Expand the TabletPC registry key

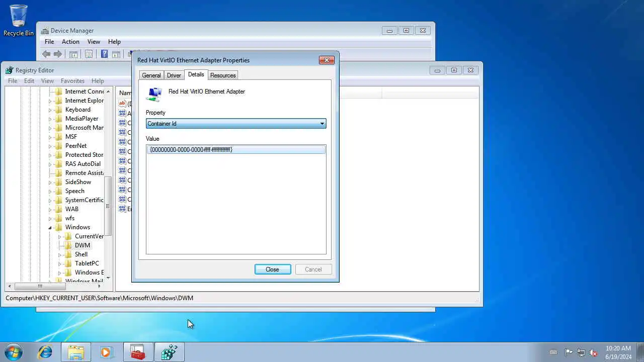pos(60,263)
